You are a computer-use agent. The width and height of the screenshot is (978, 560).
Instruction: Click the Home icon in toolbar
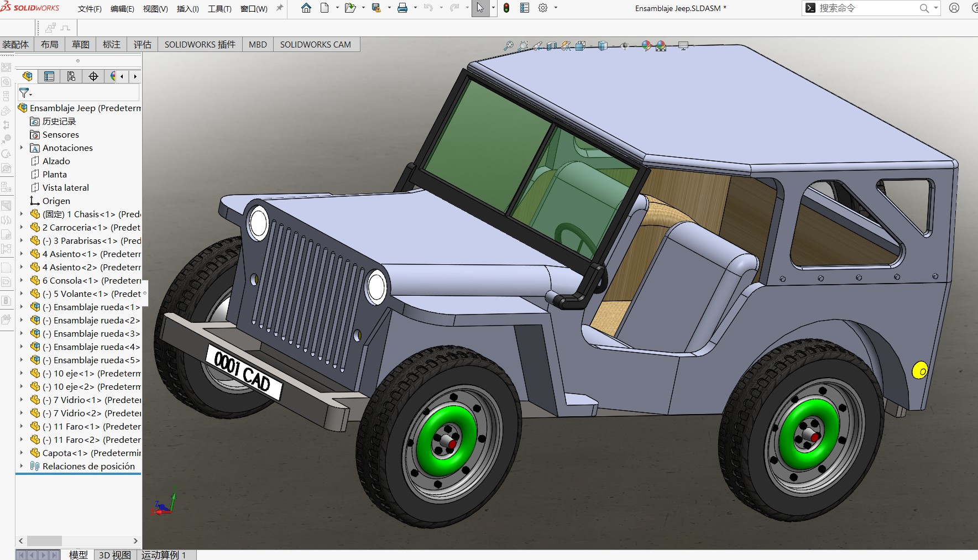(x=306, y=8)
